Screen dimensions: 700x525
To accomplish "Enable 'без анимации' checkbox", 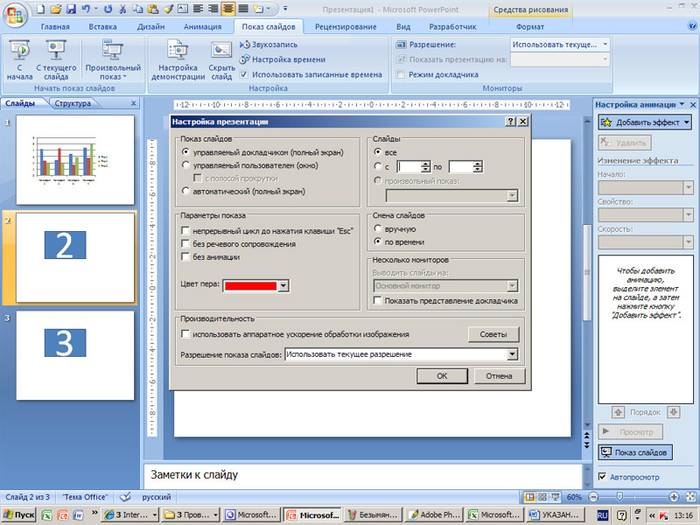I will coord(185,257).
